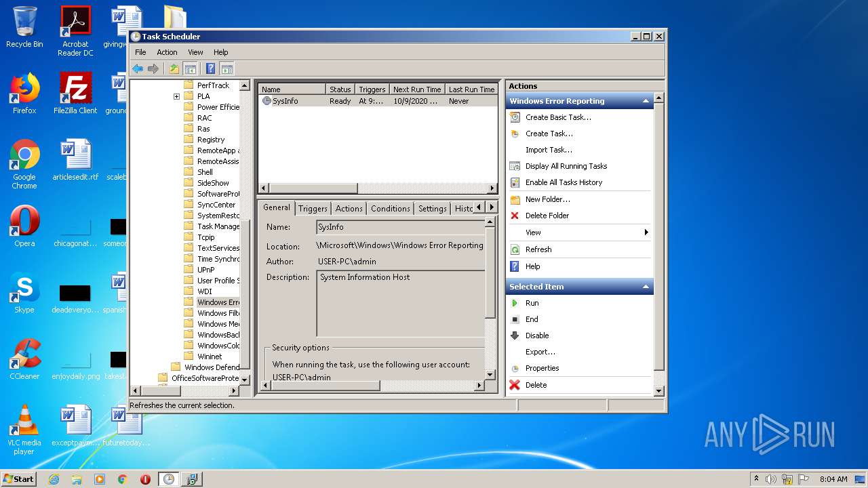Click the Start button
The width and height of the screenshot is (868, 488).
pos(19,479)
